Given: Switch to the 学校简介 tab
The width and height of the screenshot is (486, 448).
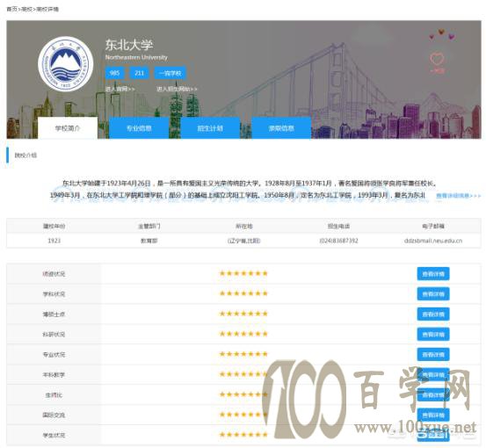Looking at the screenshot, I should pyautogui.click(x=68, y=128).
